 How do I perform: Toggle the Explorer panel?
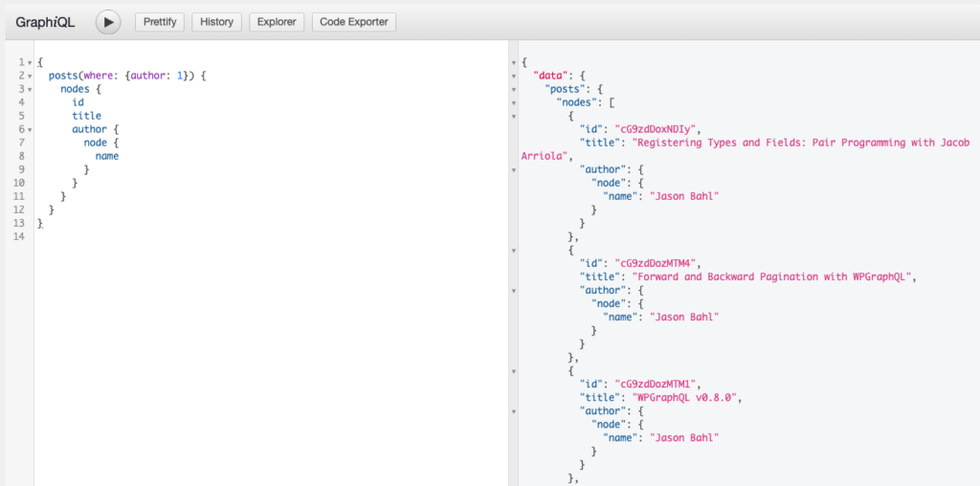pyautogui.click(x=277, y=22)
